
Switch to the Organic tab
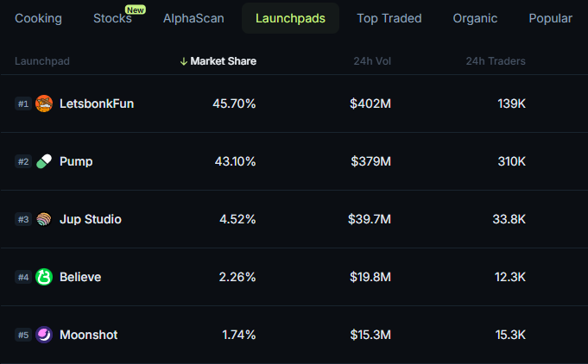pos(475,18)
